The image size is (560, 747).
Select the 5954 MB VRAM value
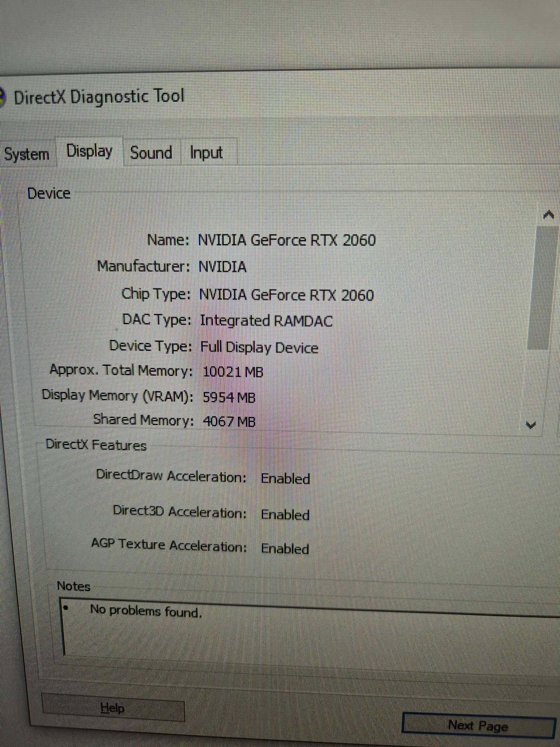click(229, 397)
